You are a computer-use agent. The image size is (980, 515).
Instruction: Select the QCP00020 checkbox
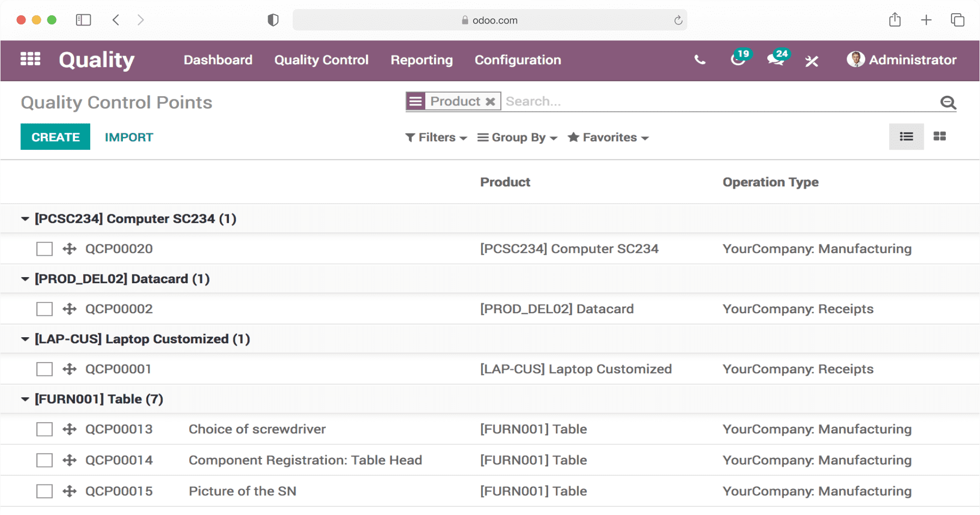pos(44,249)
